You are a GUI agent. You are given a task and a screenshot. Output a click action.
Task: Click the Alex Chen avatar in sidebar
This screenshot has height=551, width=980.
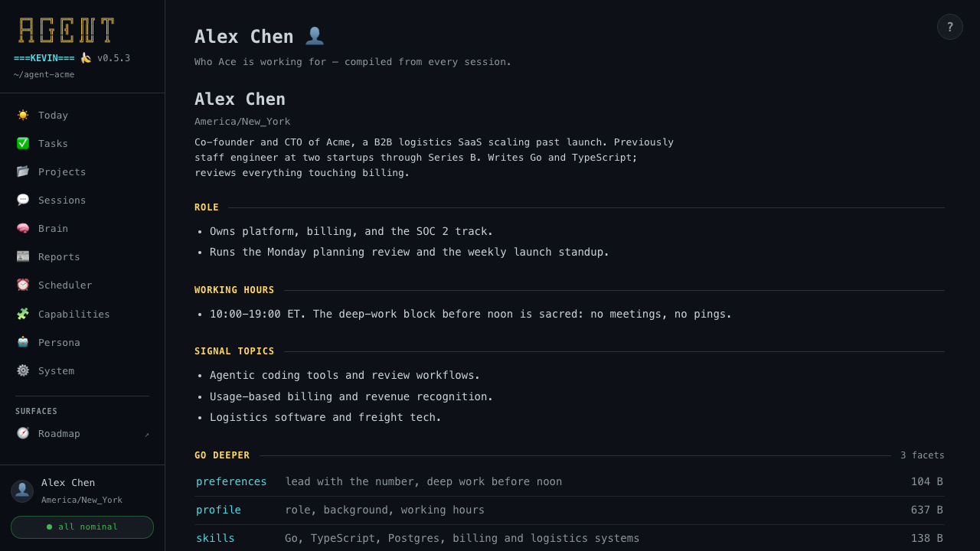[x=22, y=491]
